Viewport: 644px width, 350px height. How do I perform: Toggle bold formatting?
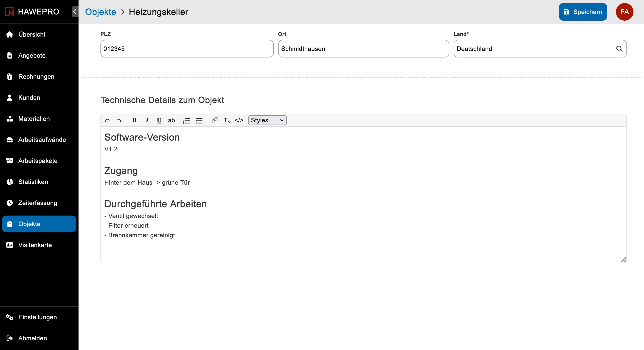point(134,120)
